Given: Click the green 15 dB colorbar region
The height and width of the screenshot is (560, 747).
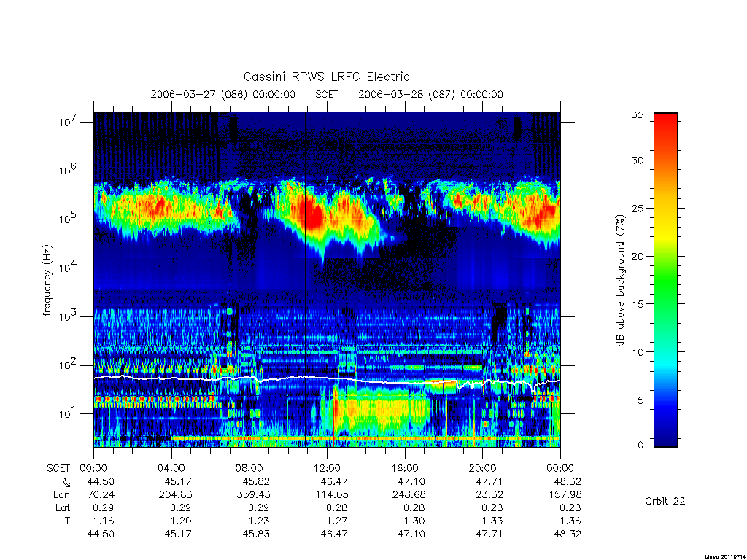Looking at the screenshot, I should (665, 304).
